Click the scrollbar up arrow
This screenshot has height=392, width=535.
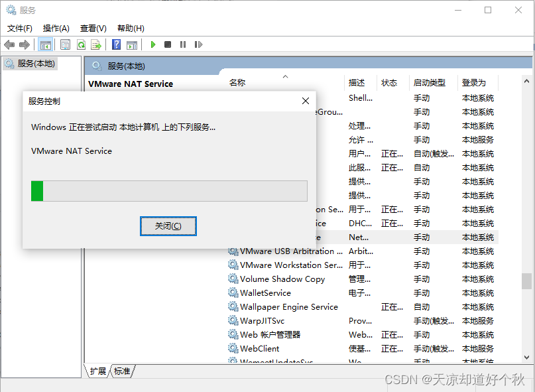pos(526,81)
